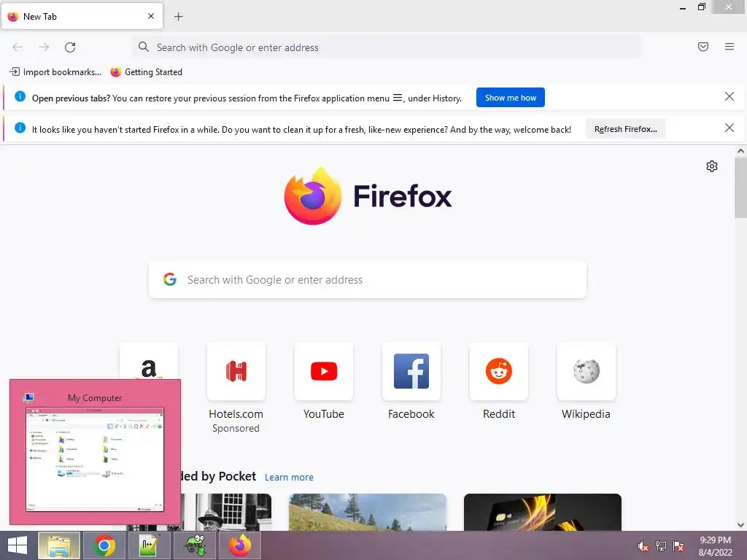Image resolution: width=747 pixels, height=560 pixels.
Task: Click the Refresh Firefox button
Action: [x=625, y=129]
